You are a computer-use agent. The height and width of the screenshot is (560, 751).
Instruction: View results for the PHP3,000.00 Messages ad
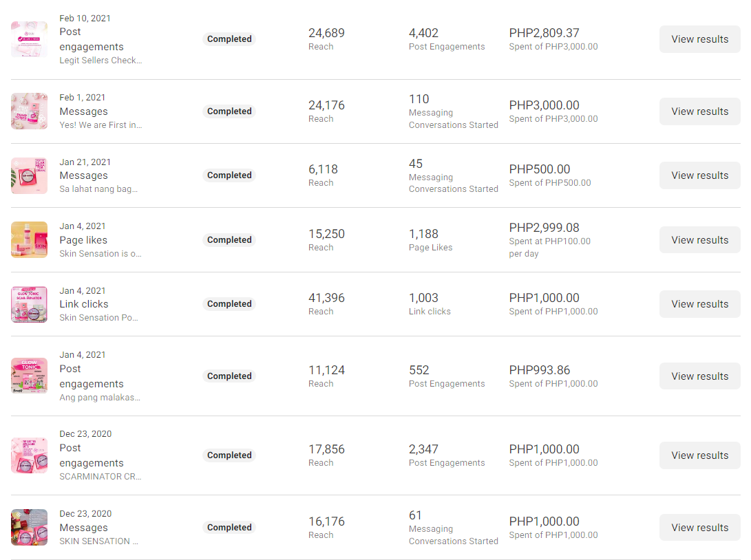pos(699,111)
